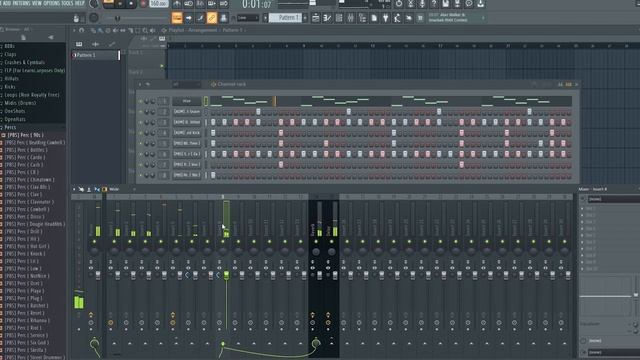Click the save project floppy icon
The width and height of the screenshot is (640, 360).
pos(446,4)
